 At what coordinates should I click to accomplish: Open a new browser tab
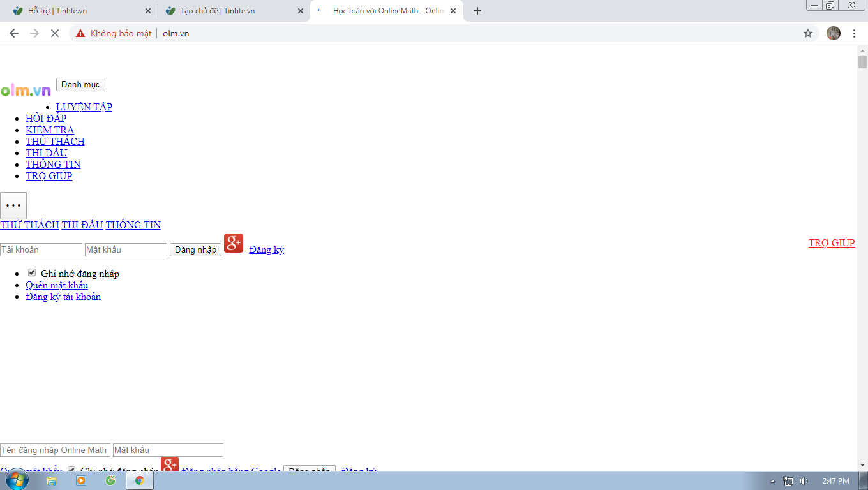click(x=477, y=11)
